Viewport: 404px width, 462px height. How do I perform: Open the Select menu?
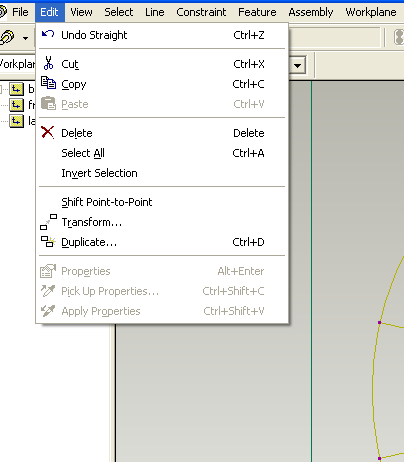(x=119, y=12)
